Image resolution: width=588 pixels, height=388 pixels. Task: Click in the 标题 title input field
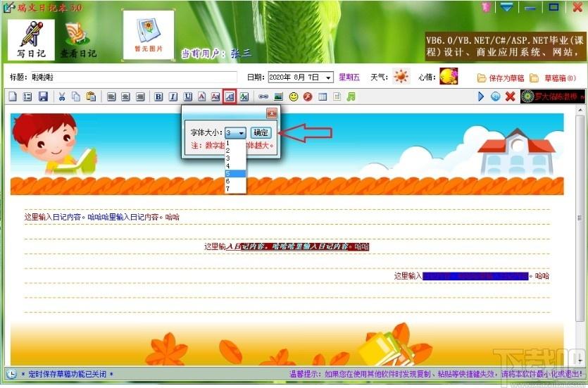tap(134, 77)
